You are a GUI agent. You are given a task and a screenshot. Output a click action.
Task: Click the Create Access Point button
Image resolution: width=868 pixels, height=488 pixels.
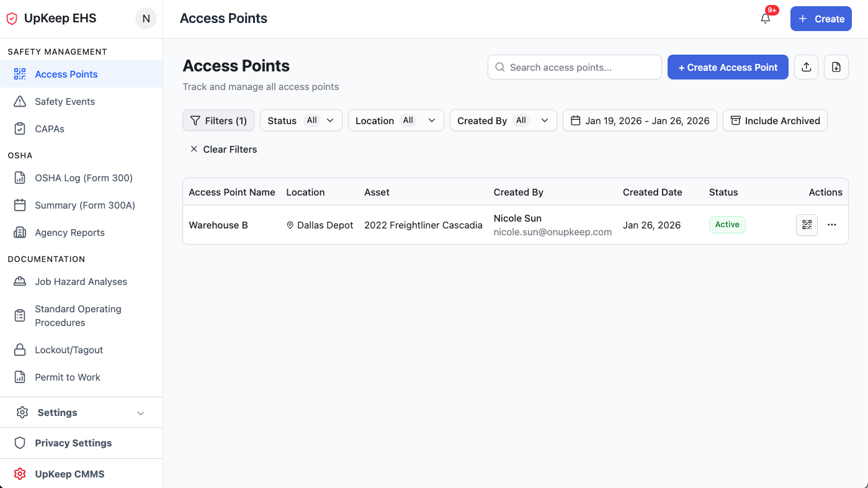728,67
